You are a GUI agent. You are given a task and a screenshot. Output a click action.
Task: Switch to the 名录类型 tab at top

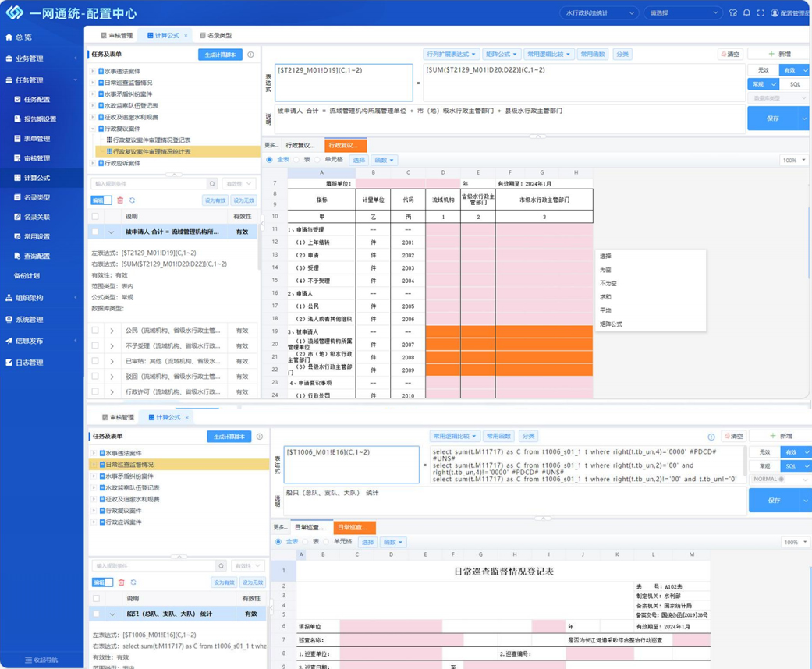tap(216, 36)
